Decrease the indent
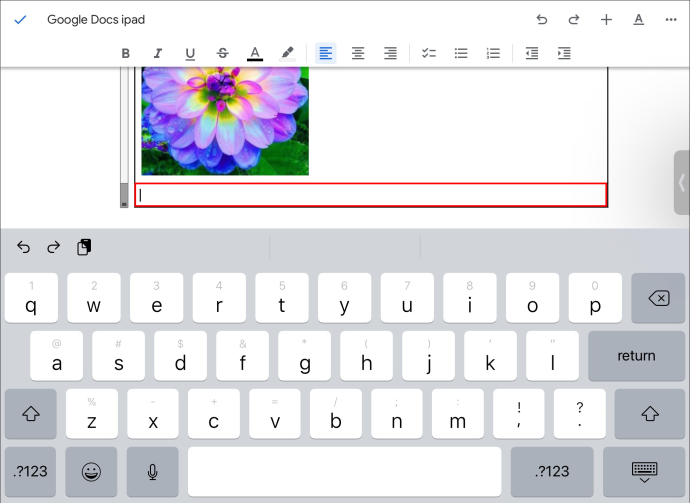 click(x=532, y=53)
